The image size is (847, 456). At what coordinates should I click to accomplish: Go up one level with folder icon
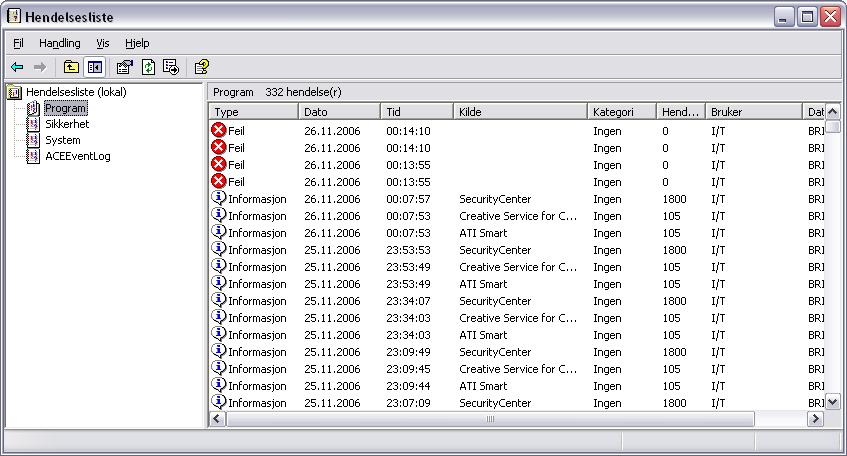coord(71,67)
